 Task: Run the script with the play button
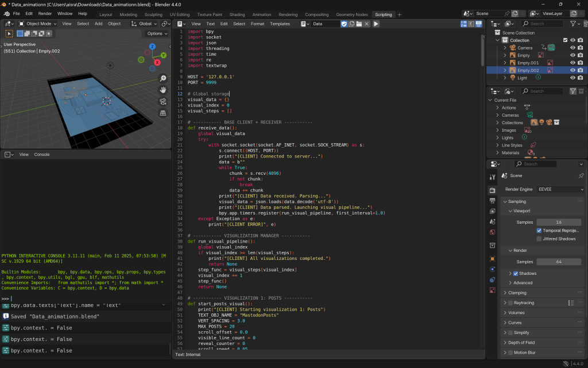[376, 24]
